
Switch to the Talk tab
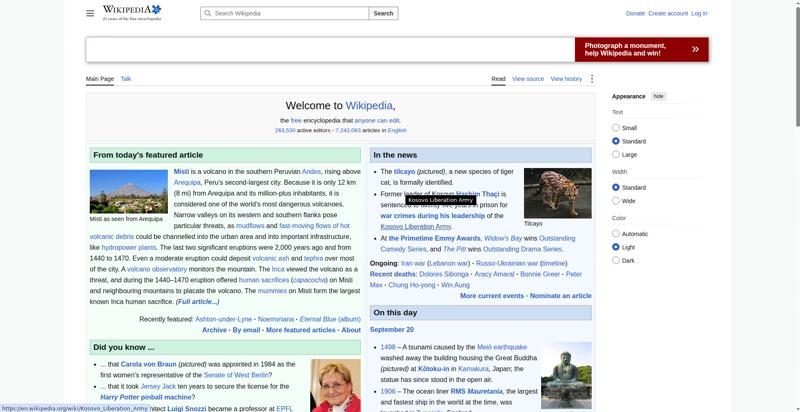click(x=126, y=79)
